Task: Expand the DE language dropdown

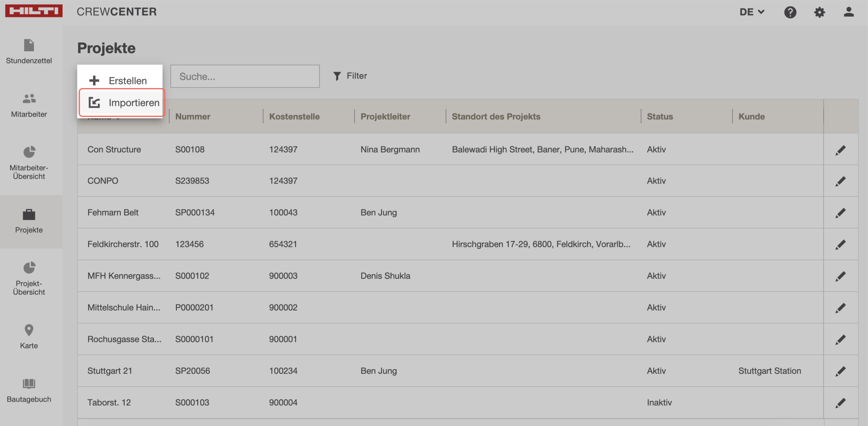Action: pos(751,12)
